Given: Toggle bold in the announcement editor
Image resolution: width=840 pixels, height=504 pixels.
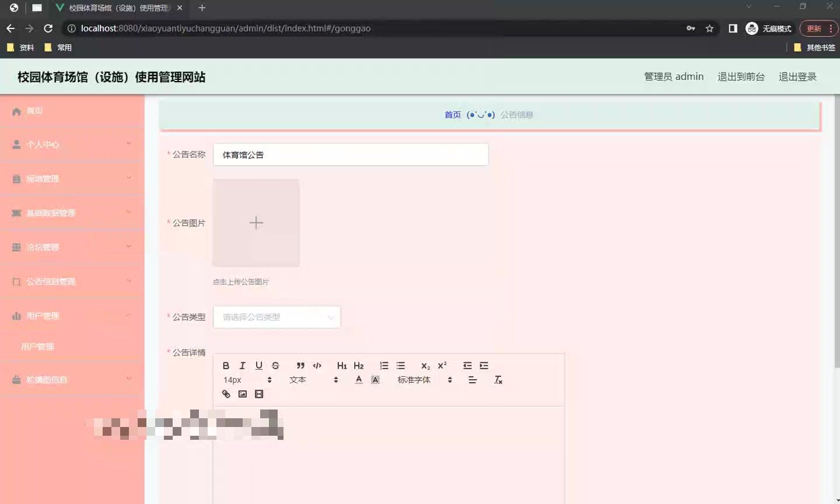Looking at the screenshot, I should (226, 366).
